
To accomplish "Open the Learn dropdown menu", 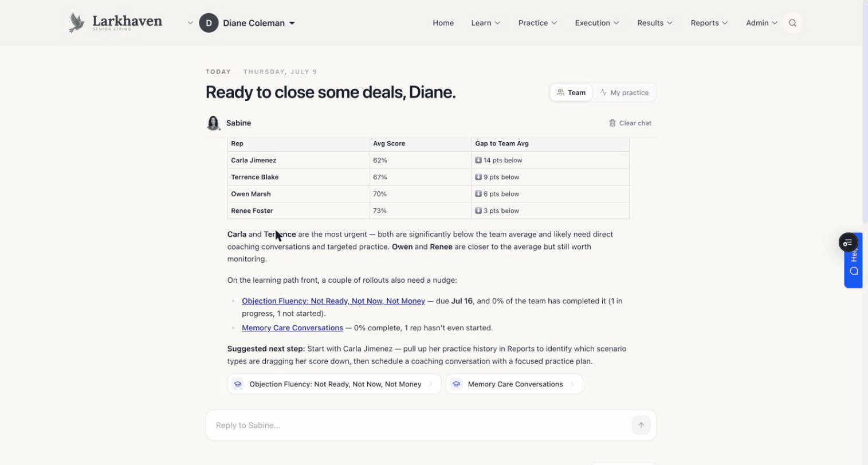I will 485,23.
